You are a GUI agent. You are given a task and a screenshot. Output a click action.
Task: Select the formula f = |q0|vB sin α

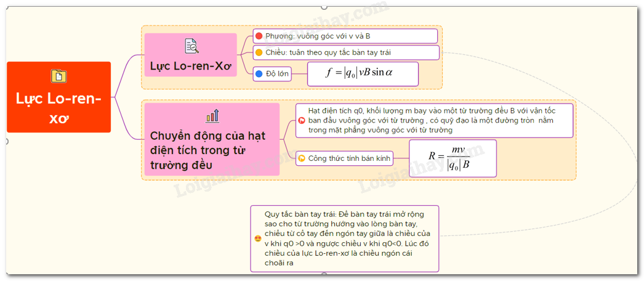[363, 74]
